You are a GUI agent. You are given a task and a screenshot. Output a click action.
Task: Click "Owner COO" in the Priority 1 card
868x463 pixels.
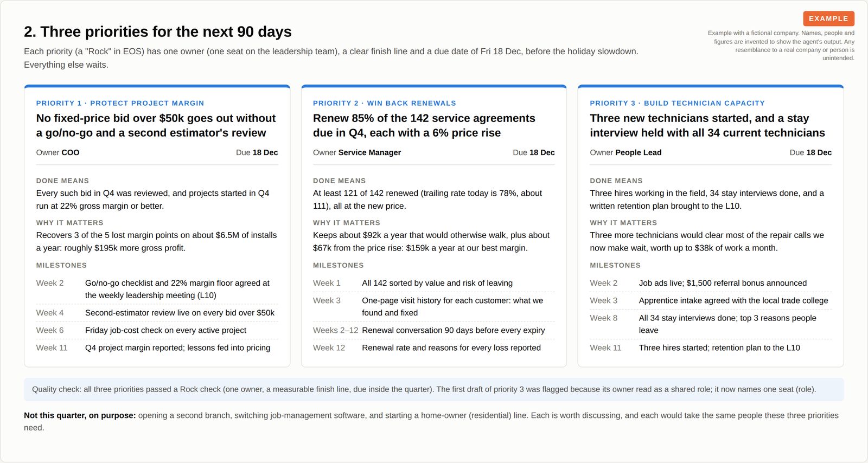(x=58, y=152)
